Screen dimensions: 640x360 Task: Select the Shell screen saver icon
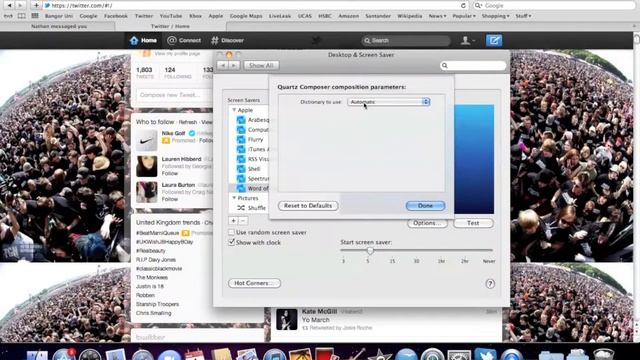pyautogui.click(x=241, y=169)
